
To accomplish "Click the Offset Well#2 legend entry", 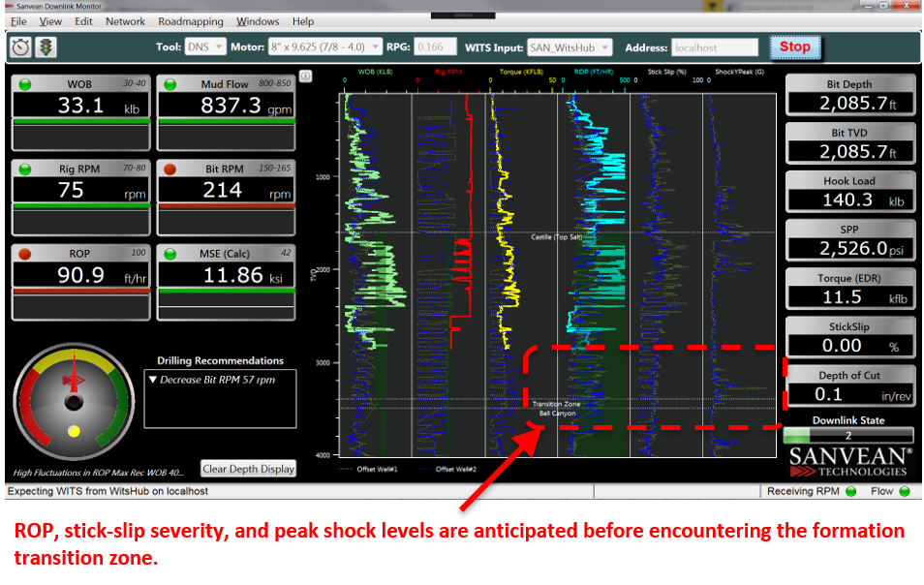I will [x=447, y=470].
